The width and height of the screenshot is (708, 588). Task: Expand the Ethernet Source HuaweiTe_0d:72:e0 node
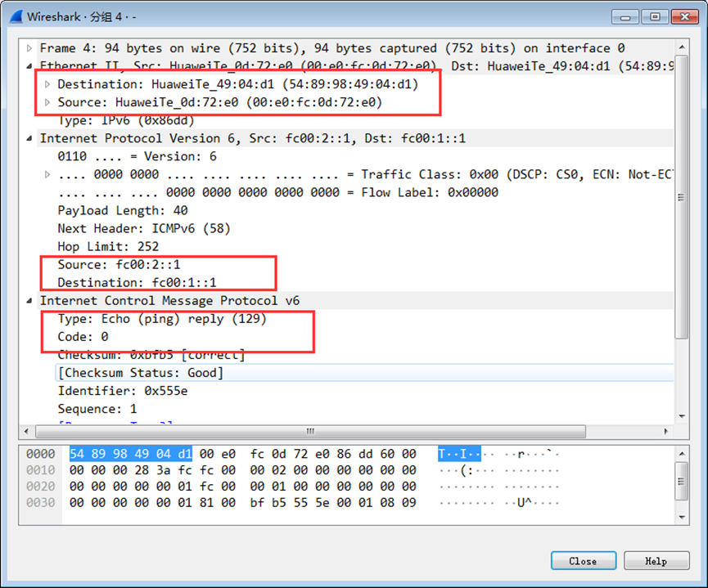47,102
